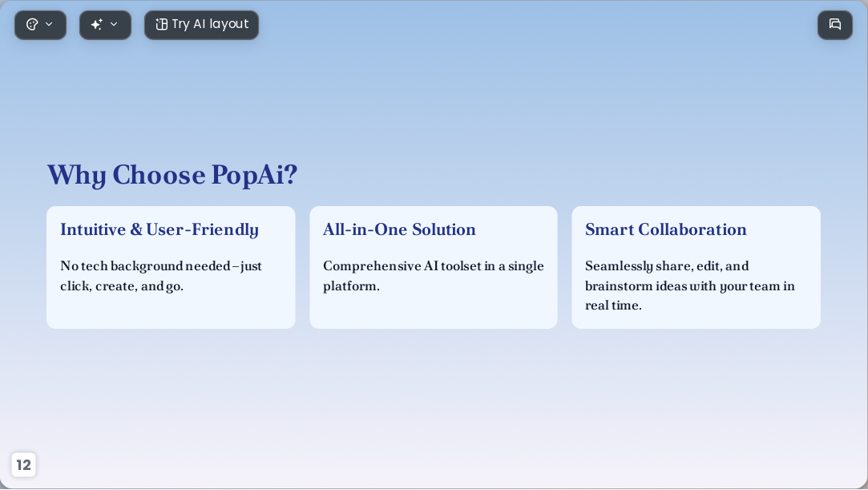Select the 'Intuitive & User-Friendly' card title
The height and width of the screenshot is (490, 868).
159,230
